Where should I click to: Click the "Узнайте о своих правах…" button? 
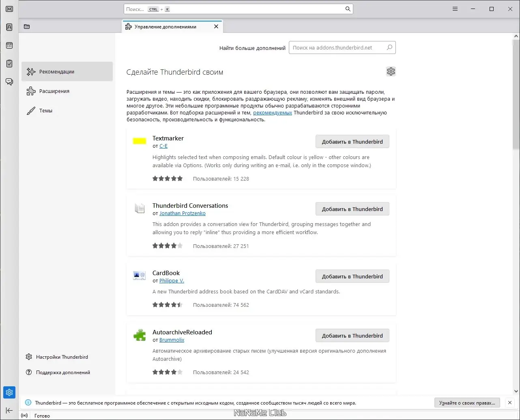(467, 403)
